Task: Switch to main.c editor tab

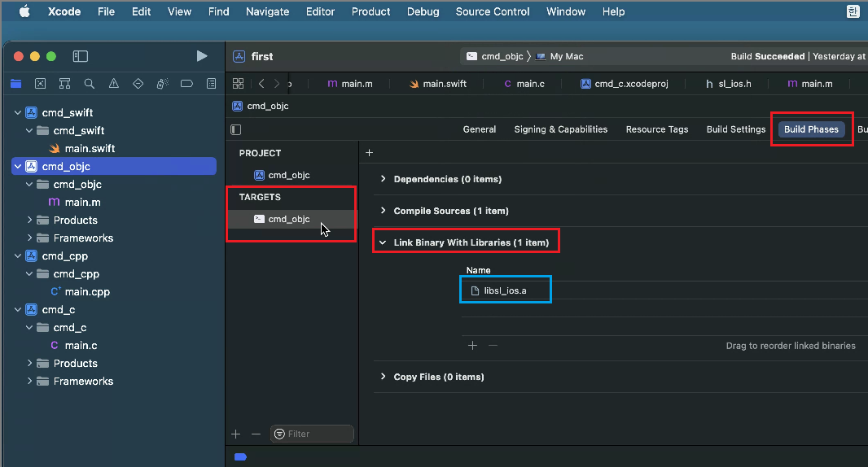Action: click(523, 84)
